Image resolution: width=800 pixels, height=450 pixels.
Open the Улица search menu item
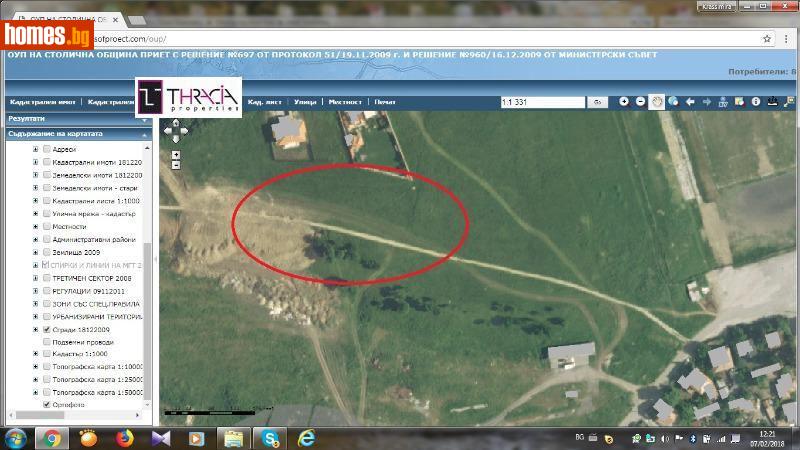(305, 102)
